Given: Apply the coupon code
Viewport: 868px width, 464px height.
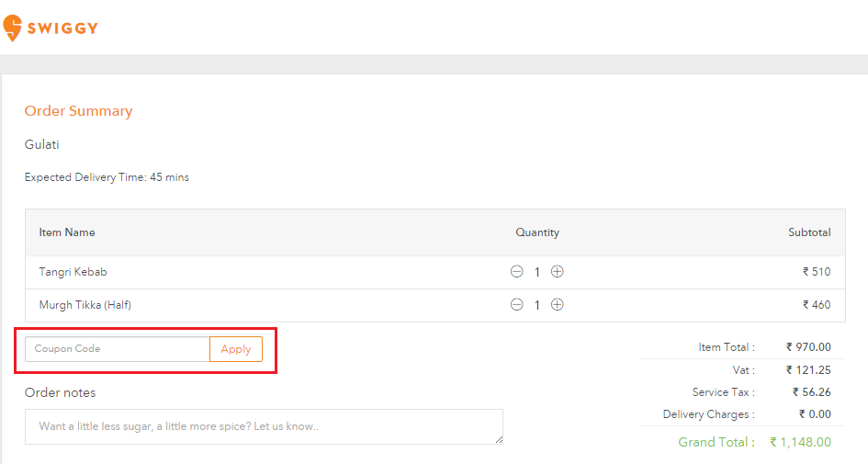Looking at the screenshot, I should point(236,349).
